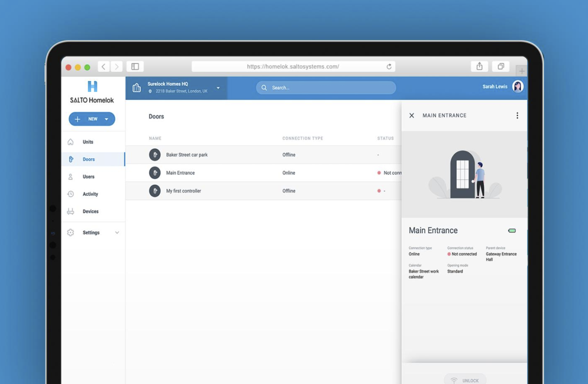Click the door icon beside My first controller

155,191
